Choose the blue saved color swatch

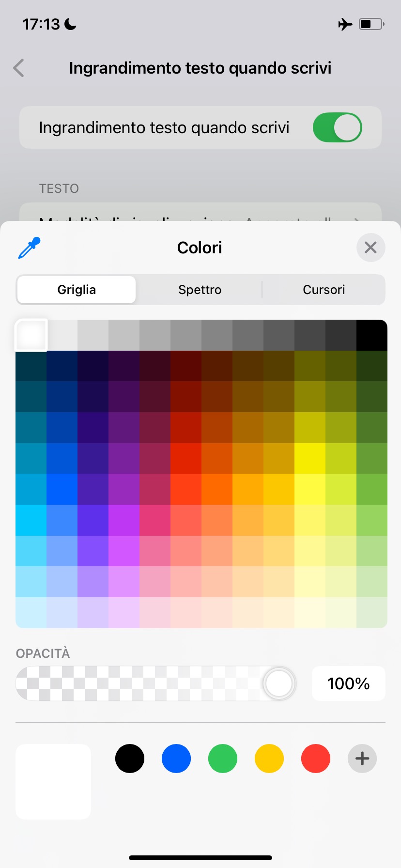176,759
